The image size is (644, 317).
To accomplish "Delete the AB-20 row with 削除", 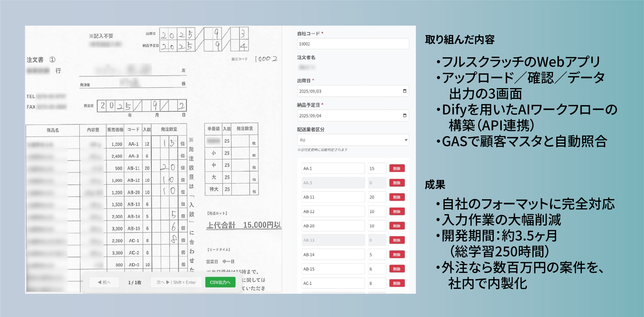I will (397, 226).
